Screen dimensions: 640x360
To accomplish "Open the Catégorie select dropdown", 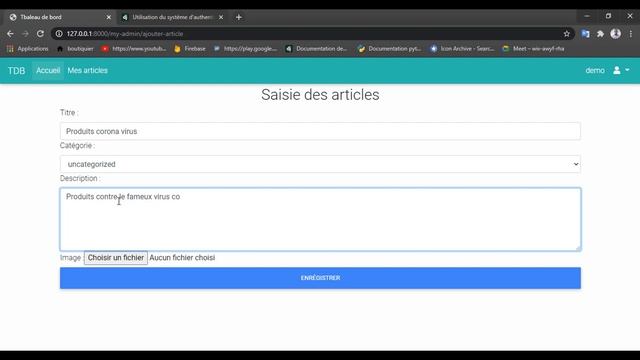I will [320, 164].
